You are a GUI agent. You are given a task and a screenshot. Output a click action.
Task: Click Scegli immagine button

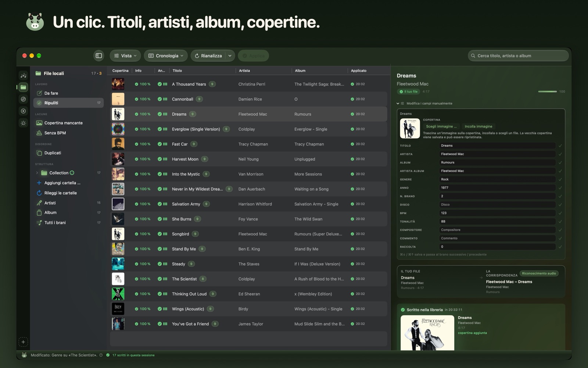(441, 126)
